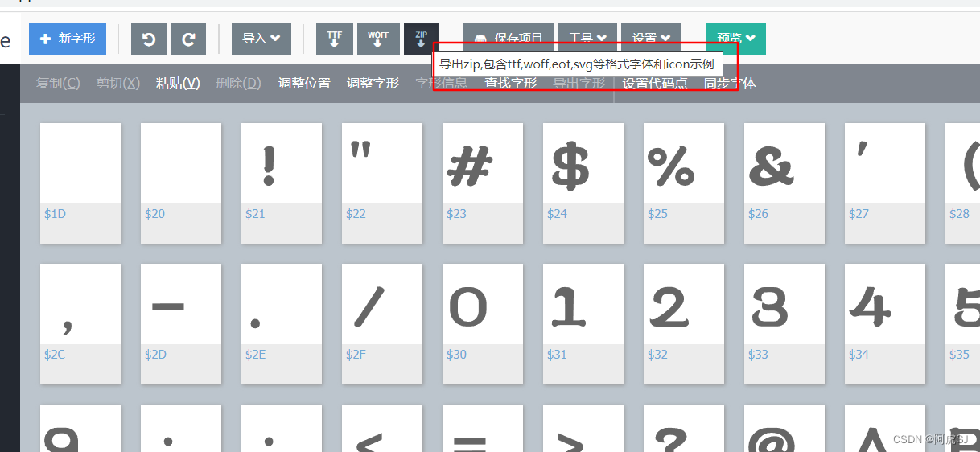
Task: Select 复制(C) copy command
Action: click(59, 83)
